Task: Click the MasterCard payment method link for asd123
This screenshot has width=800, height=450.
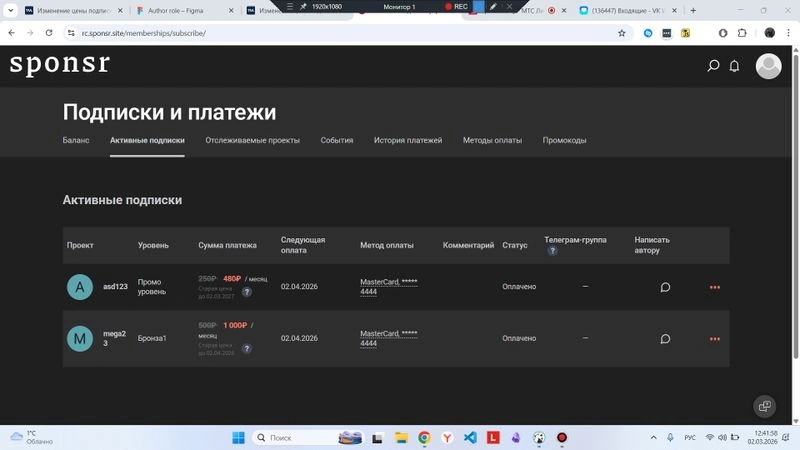Action: [x=389, y=287]
